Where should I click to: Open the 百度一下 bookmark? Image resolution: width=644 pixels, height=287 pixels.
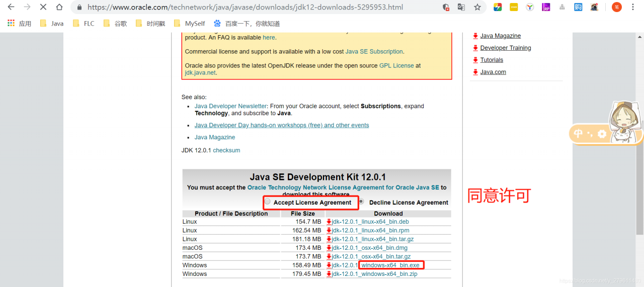(247, 24)
